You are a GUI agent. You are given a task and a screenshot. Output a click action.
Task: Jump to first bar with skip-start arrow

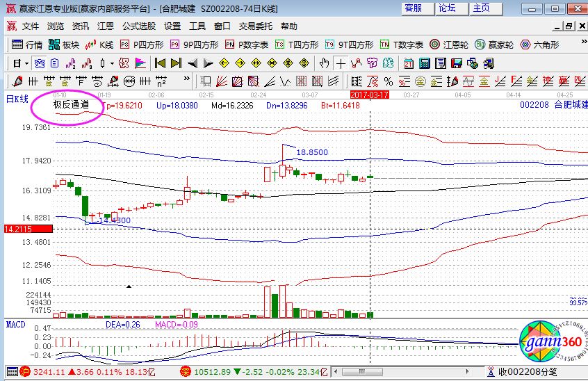(x=159, y=63)
